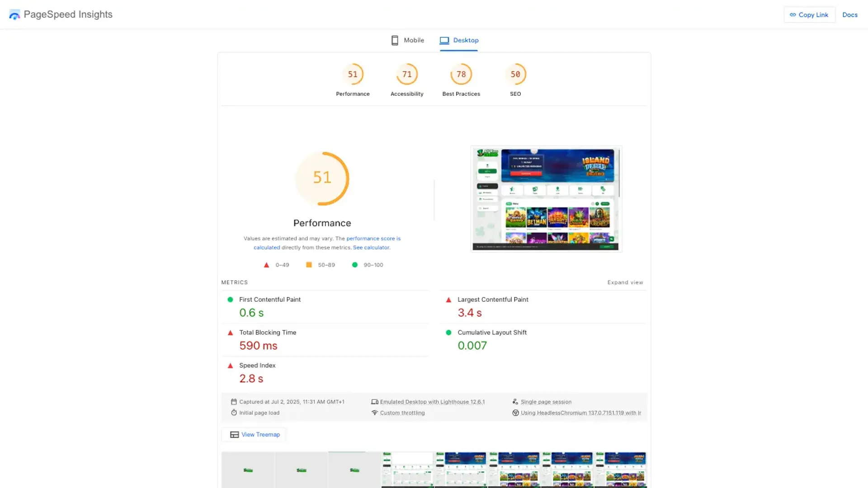This screenshot has height=488, width=868.
Task: Expand view of the metrics section
Action: tap(625, 282)
